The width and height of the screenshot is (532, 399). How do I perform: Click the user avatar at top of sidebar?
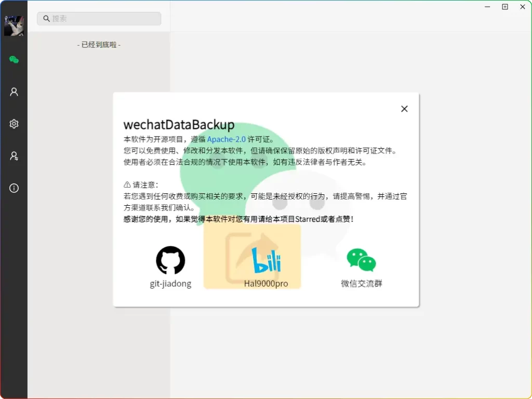(x=14, y=26)
